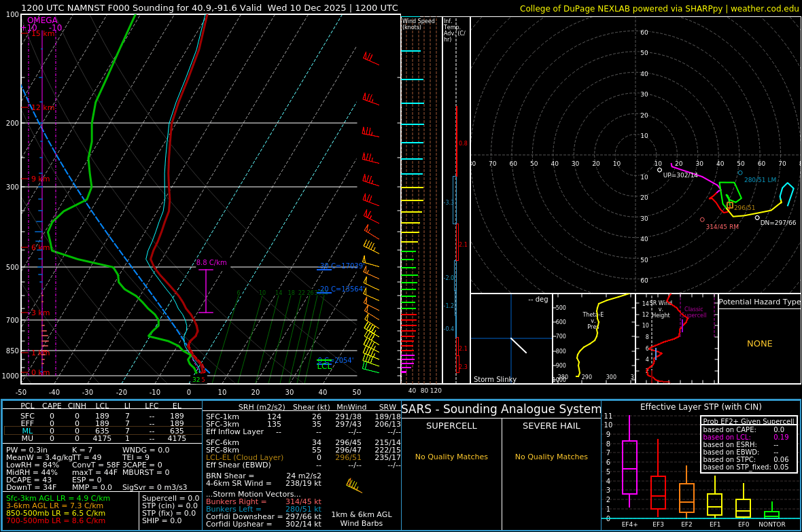Click 'No Quality Matches' under SEVERE HAIL

point(551,457)
